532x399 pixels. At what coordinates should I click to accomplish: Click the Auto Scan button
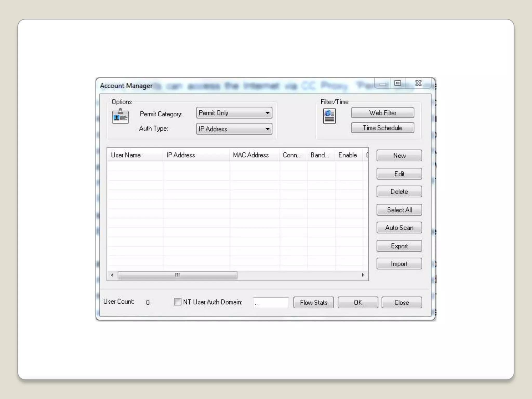[399, 228]
